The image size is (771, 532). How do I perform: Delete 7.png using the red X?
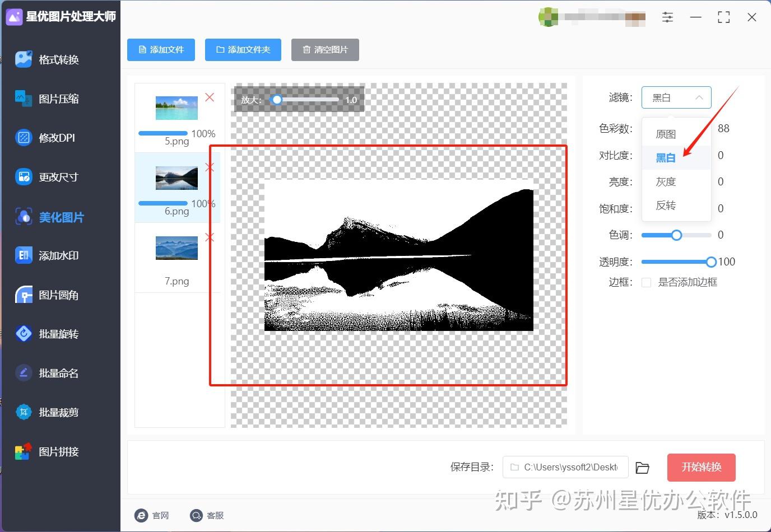(210, 237)
